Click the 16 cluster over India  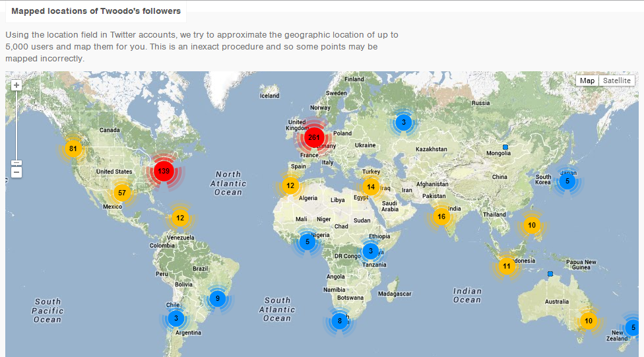441,216
